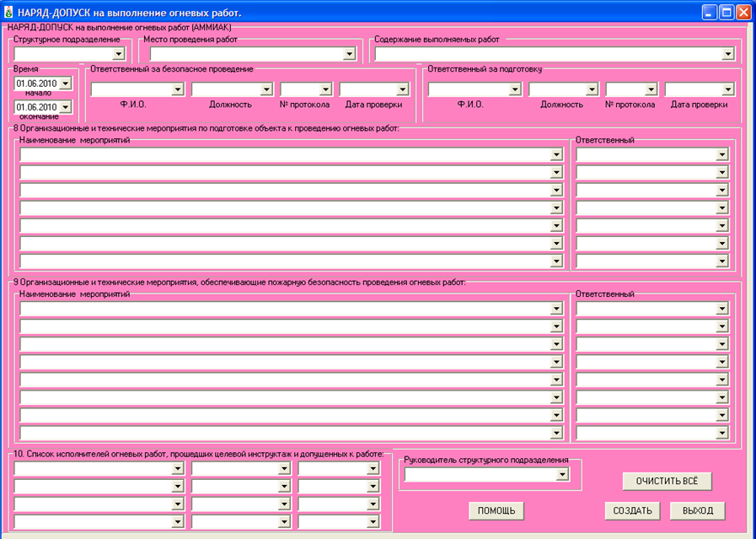Image resolution: width=756 pixels, height=539 pixels.
Task: Open last-row right dropdown in section 10 executors list
Action: pos(373,521)
